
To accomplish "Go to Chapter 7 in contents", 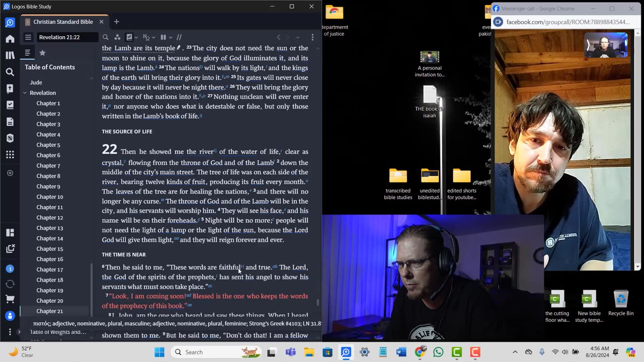I will coord(48,165).
